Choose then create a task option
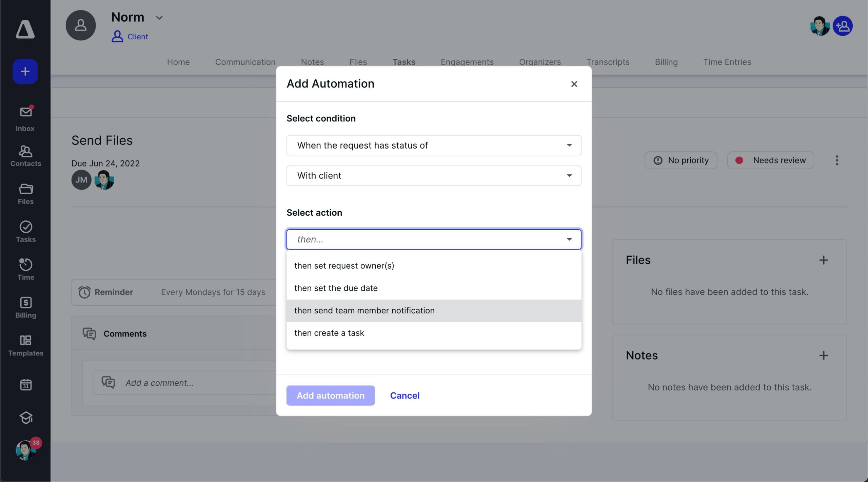The height and width of the screenshot is (482, 868). point(329,333)
